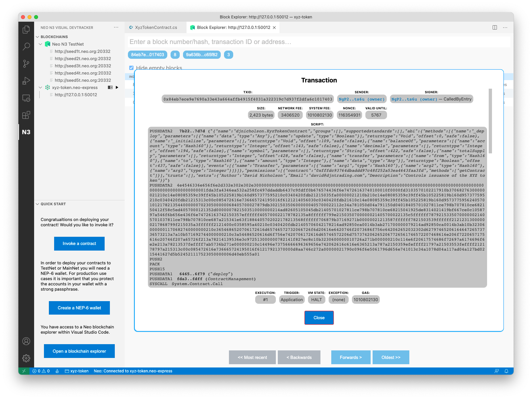Viewport: 532px width, 399px height.
Task: Click the HALT VM state value
Action: coord(317,300)
